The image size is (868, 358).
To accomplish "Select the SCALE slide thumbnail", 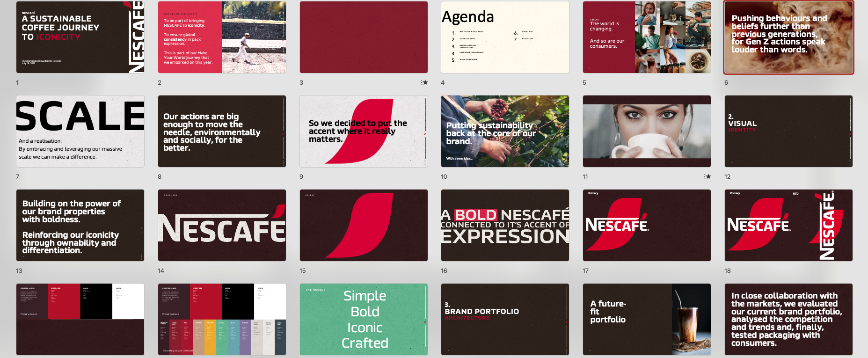I will click(x=80, y=132).
